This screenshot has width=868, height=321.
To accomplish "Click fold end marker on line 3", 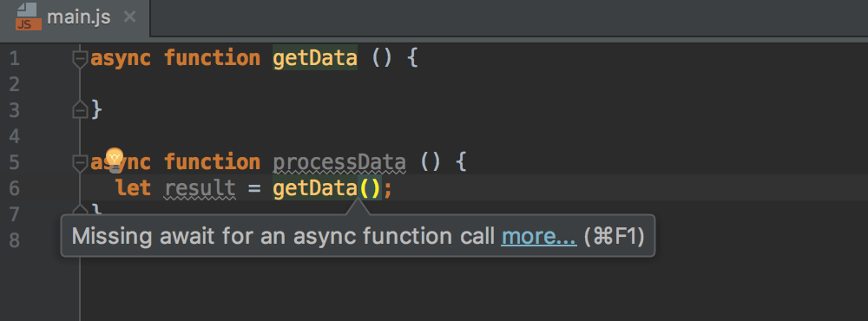I will click(x=80, y=109).
